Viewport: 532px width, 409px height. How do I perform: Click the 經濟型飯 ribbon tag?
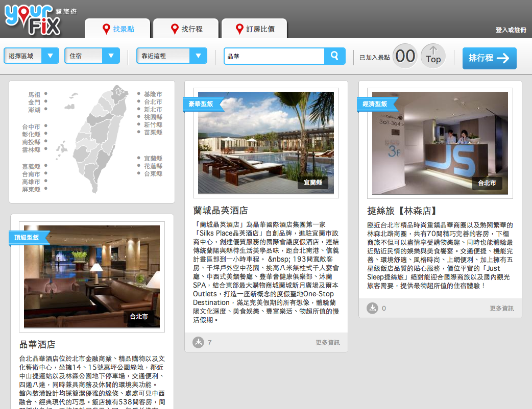point(377,104)
